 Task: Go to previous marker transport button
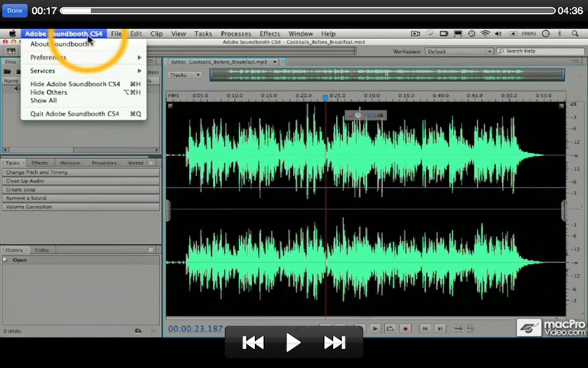click(x=425, y=328)
